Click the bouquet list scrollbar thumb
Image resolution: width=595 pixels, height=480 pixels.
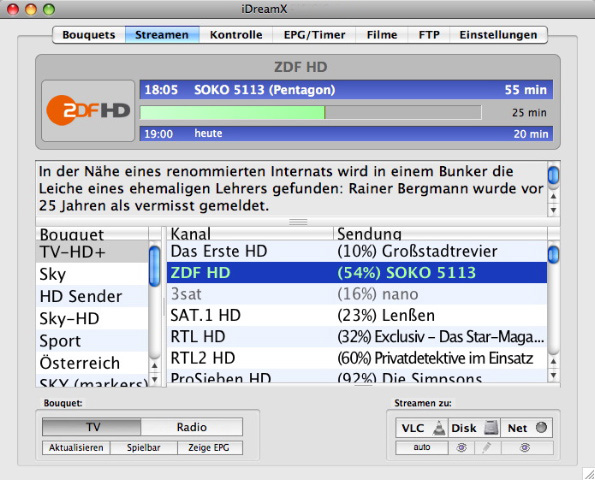(x=155, y=266)
